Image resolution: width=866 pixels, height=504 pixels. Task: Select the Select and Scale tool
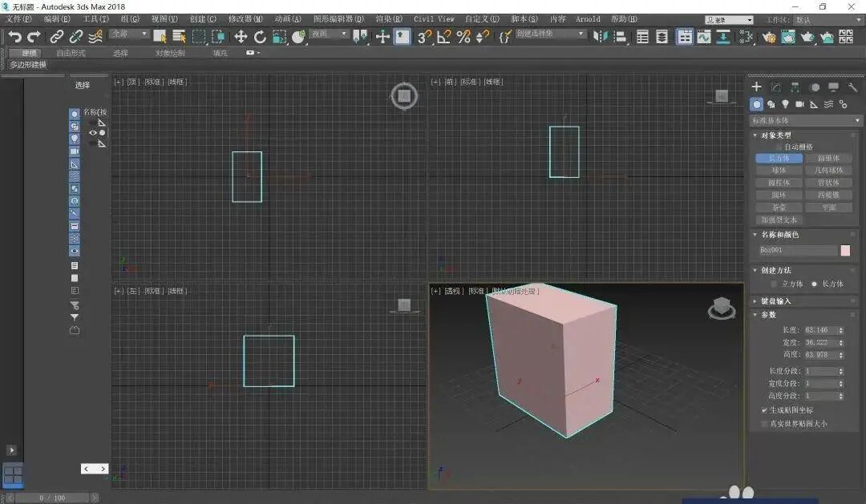(279, 36)
